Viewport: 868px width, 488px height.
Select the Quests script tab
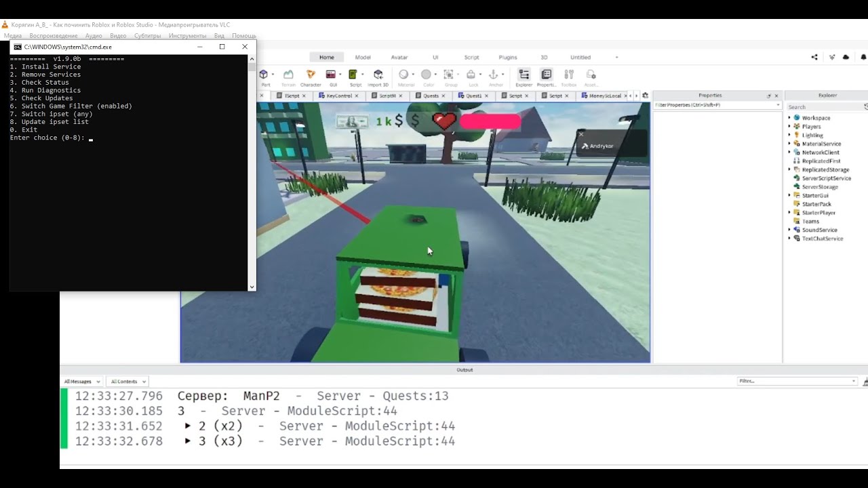coord(431,96)
